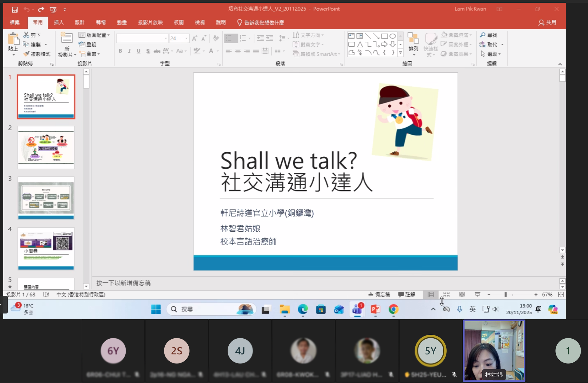Image resolution: width=588 pixels, height=383 pixels.
Task: Toggle the Comments (註解) pane
Action: 407,294
